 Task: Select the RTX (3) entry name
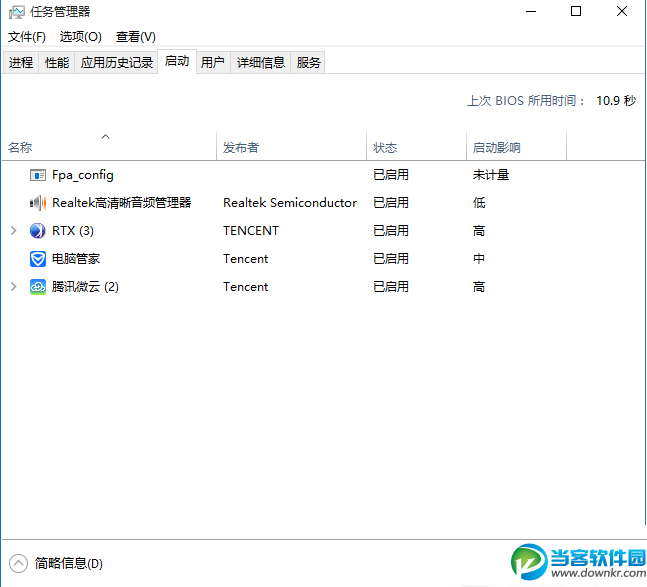(x=73, y=231)
